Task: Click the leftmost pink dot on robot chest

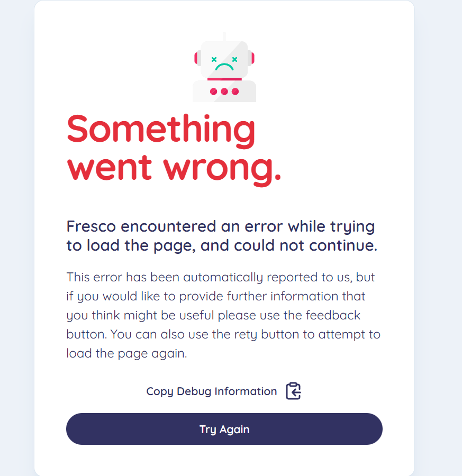Action: tap(214, 91)
